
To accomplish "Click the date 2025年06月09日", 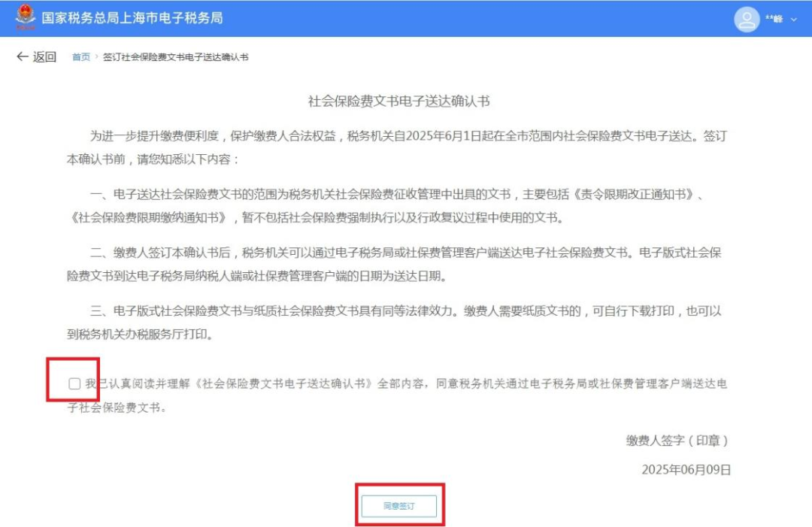I will click(686, 469).
